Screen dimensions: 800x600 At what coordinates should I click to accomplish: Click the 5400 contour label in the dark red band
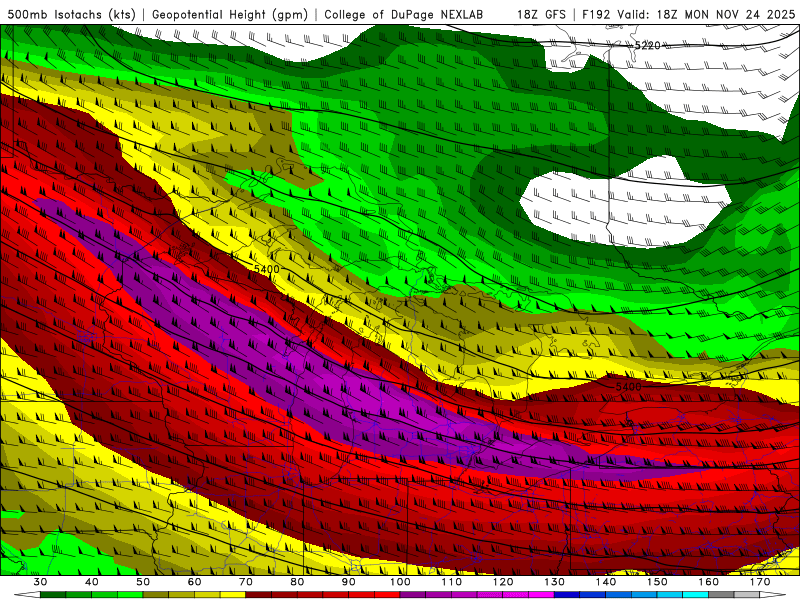628,387
